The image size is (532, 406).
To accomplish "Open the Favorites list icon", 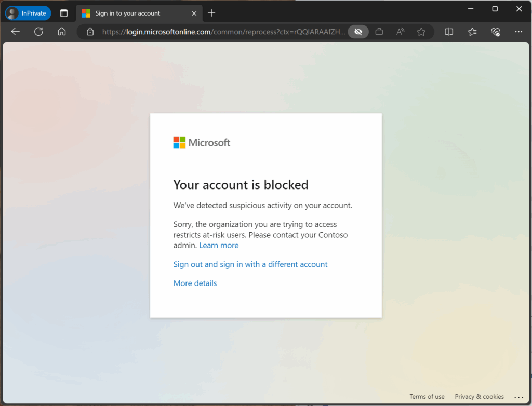I will (472, 32).
